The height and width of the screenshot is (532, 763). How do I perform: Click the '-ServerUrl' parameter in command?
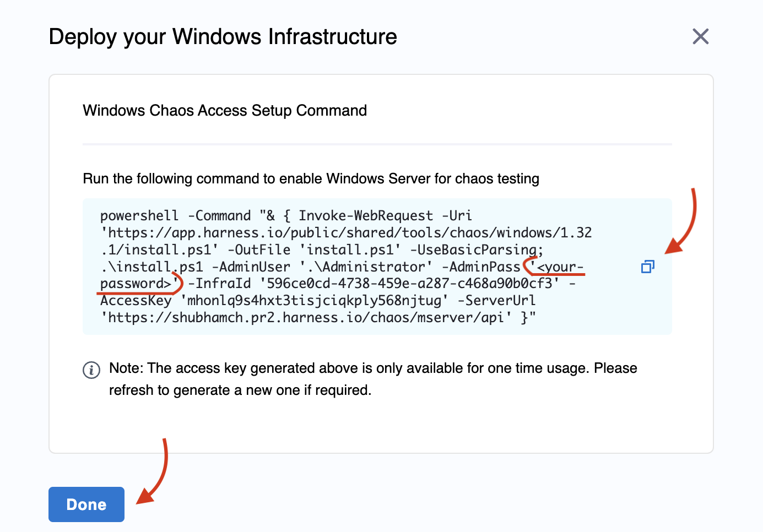[x=496, y=301]
